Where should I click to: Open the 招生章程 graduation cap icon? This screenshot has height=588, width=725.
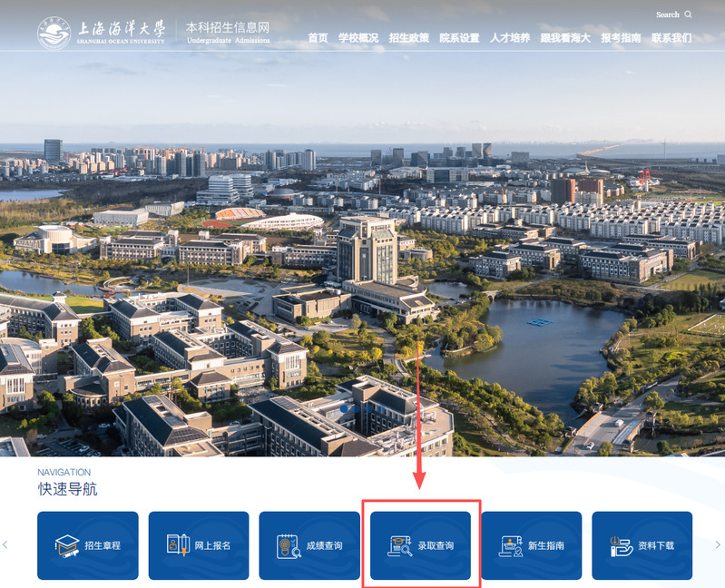(x=67, y=545)
